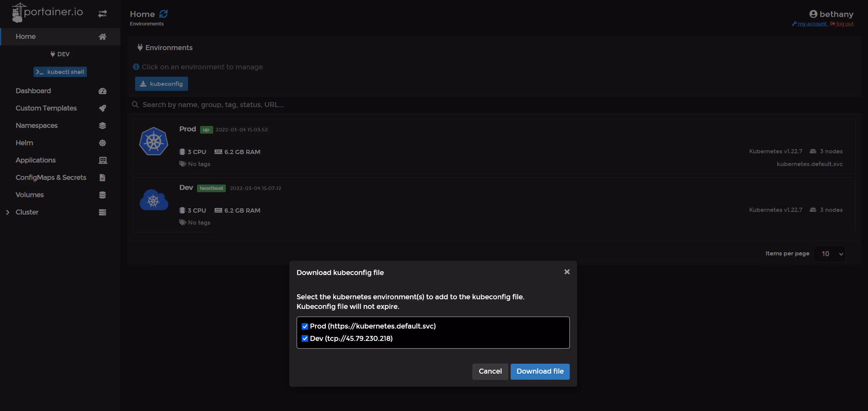Click the Custom Templates rocket icon

[x=102, y=108]
